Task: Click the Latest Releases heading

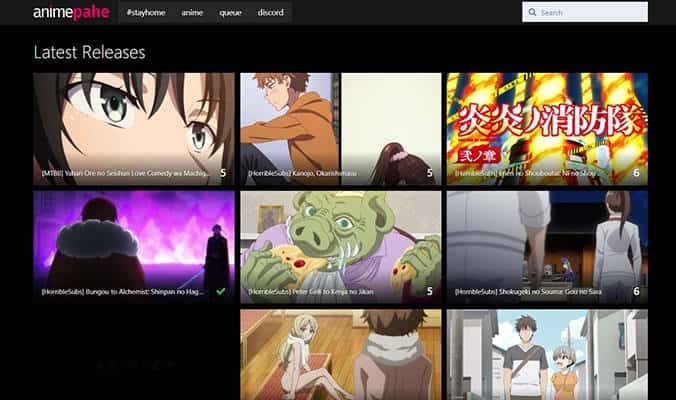Action: pyautogui.click(x=90, y=52)
